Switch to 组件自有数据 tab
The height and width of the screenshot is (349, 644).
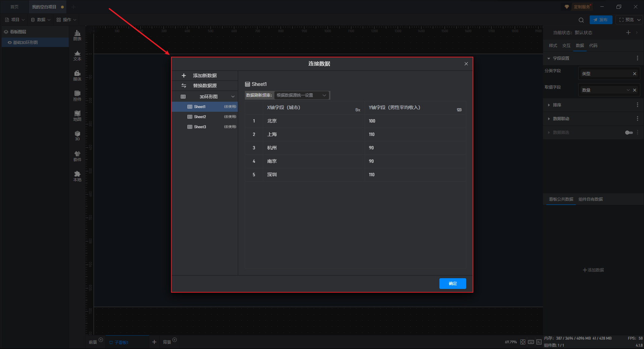point(590,199)
